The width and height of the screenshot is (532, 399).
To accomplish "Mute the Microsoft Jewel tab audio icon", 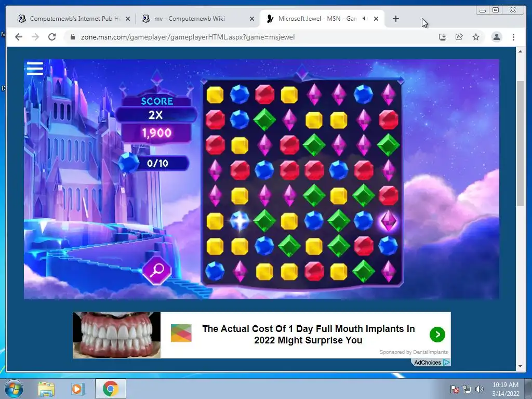I will (365, 19).
